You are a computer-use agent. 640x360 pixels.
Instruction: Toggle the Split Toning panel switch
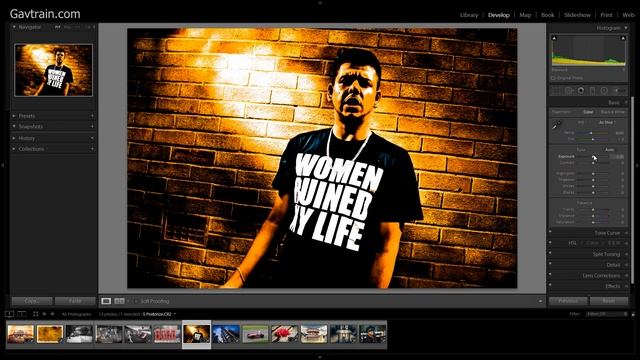pyautogui.click(x=550, y=253)
